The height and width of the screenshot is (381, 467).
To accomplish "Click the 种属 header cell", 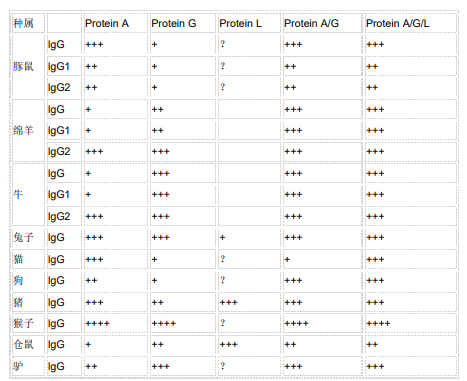I will (28, 23).
